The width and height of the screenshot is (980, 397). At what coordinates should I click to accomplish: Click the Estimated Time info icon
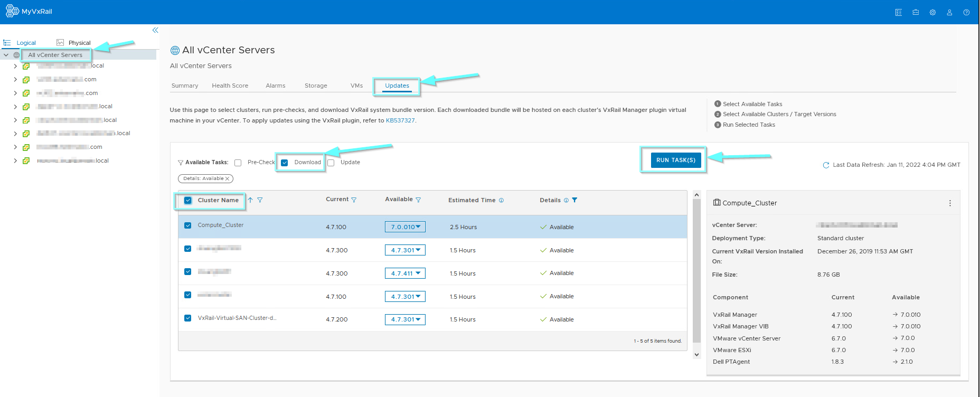click(501, 200)
